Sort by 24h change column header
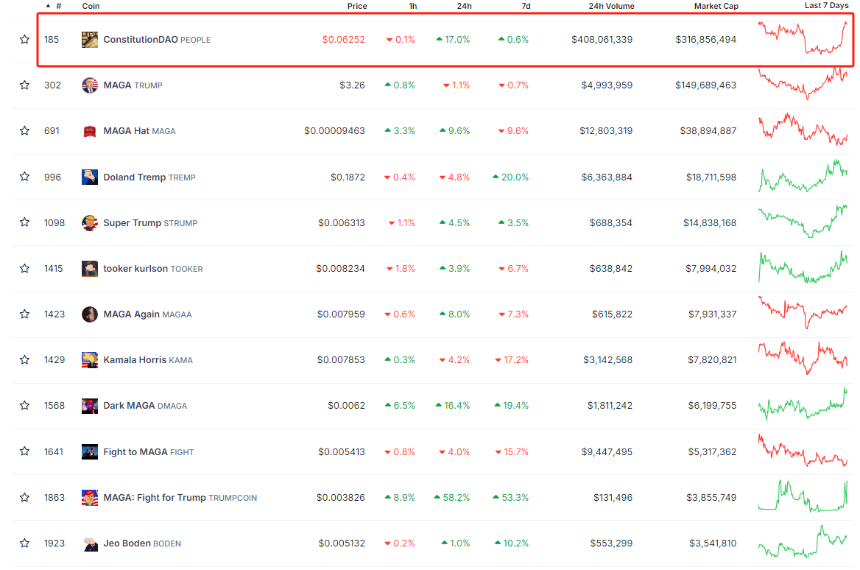The width and height of the screenshot is (860, 570). (x=464, y=6)
